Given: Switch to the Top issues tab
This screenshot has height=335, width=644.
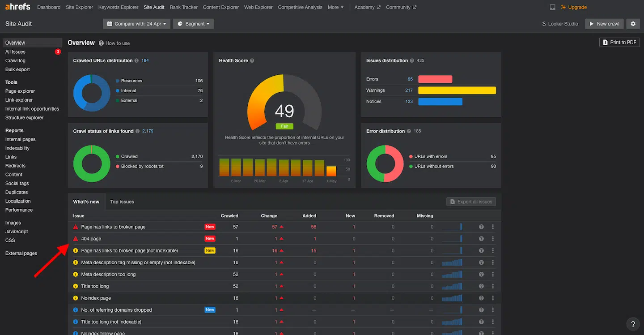Looking at the screenshot, I should tap(122, 202).
